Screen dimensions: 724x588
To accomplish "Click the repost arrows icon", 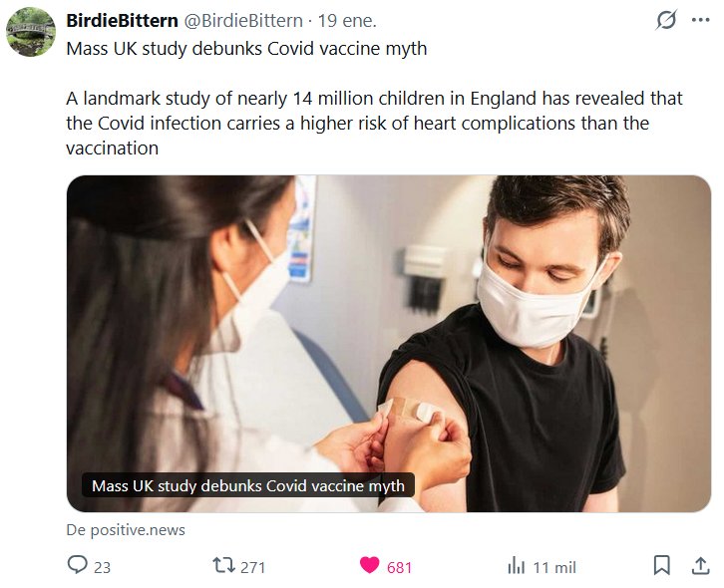I will [x=224, y=566].
